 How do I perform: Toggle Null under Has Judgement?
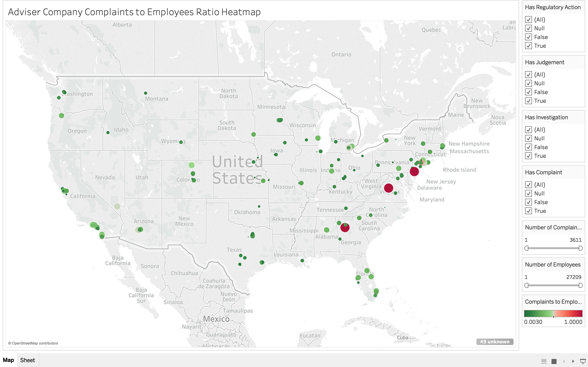pyautogui.click(x=528, y=83)
